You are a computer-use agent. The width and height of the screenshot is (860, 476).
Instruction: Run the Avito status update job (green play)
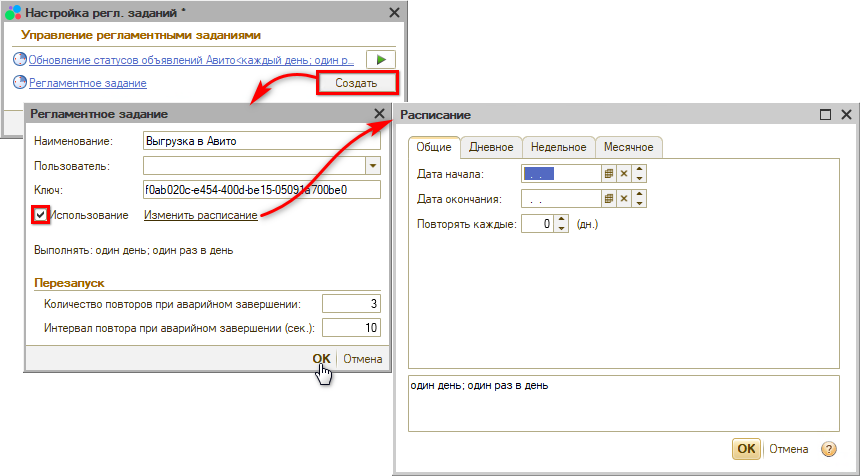pyautogui.click(x=380, y=60)
